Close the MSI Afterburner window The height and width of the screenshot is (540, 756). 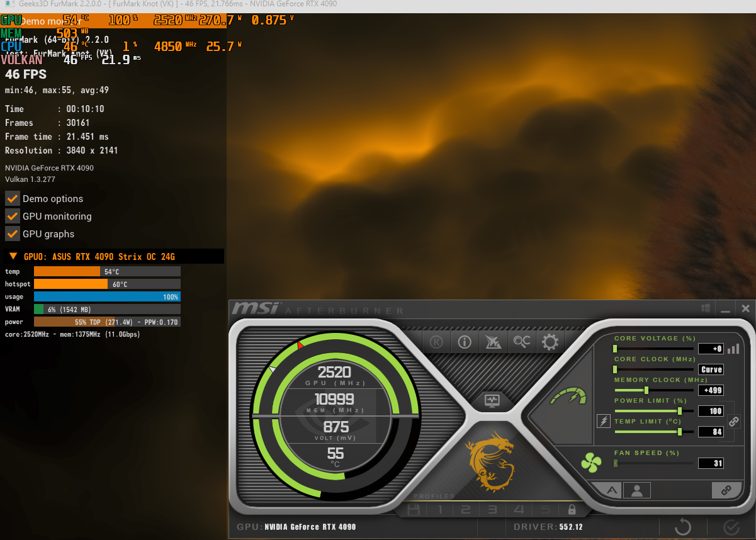click(745, 308)
